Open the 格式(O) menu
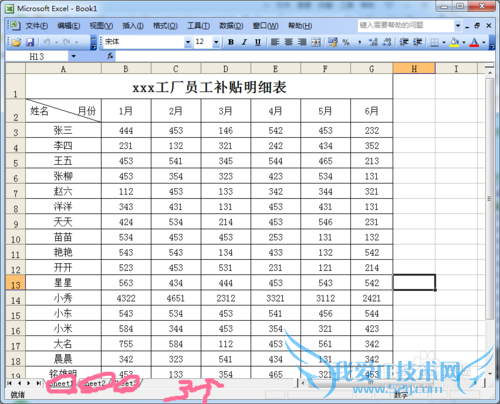 tap(165, 26)
